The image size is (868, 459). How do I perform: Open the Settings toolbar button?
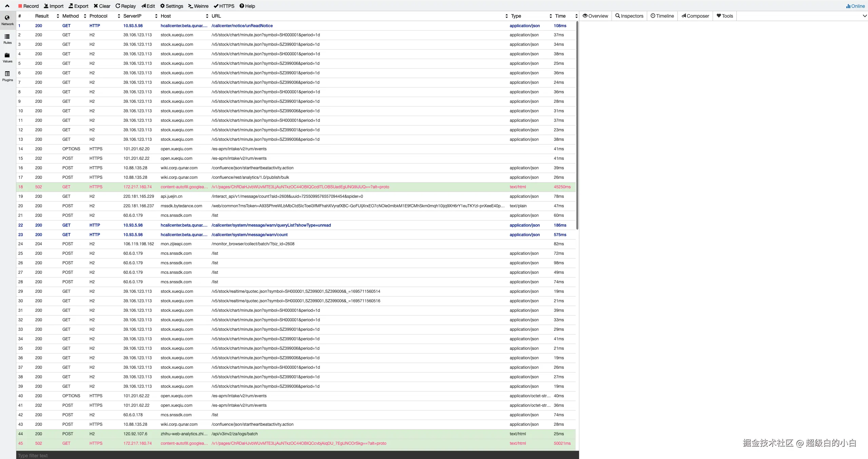(x=171, y=6)
